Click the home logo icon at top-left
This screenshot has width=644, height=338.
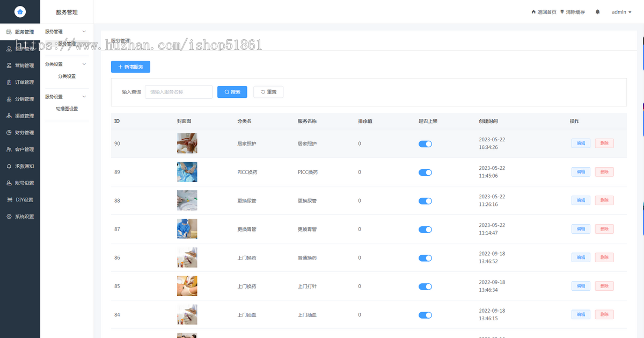tap(20, 11)
